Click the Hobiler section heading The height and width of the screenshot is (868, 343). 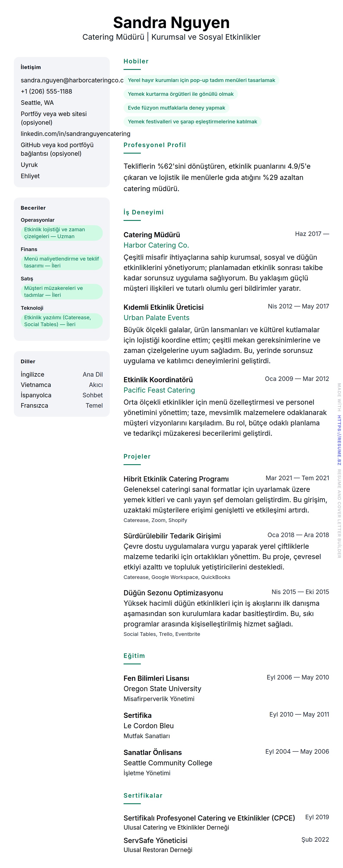136,61
